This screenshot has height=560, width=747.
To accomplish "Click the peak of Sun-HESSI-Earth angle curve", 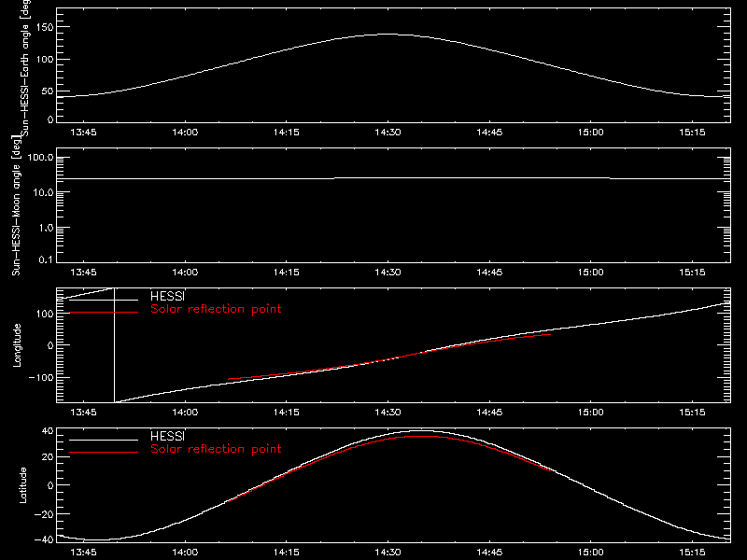I will pyautogui.click(x=388, y=34).
